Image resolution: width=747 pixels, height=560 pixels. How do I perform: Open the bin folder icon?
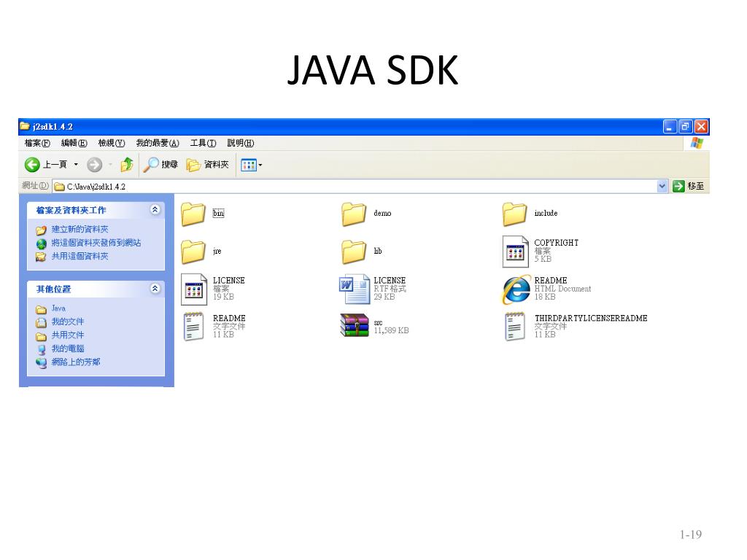coord(193,214)
